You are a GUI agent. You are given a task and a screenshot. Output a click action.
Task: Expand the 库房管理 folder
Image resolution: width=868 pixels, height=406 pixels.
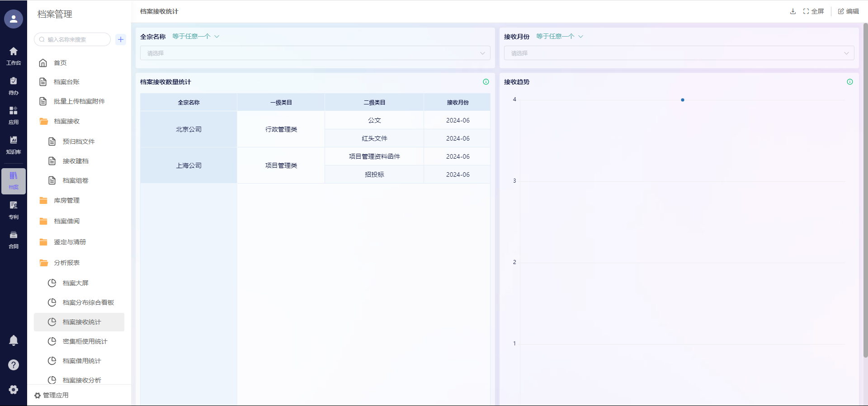tap(66, 200)
